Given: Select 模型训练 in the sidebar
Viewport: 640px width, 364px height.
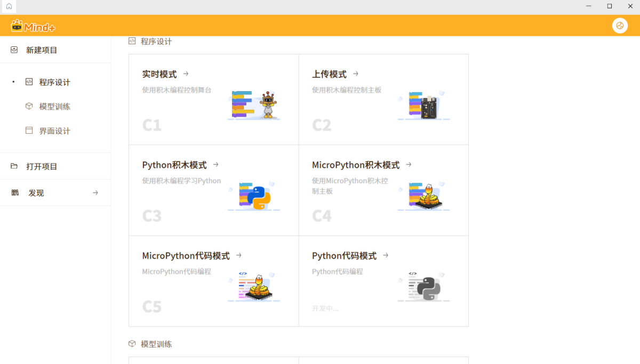Looking at the screenshot, I should [55, 107].
